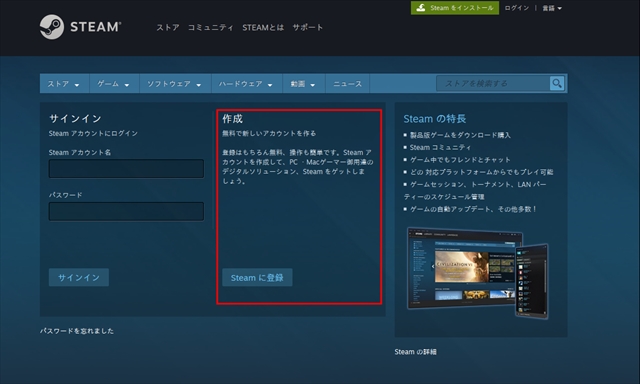Click the 'サインイン' heading text
Viewport: 640px width, 384px height.
pos(75,119)
